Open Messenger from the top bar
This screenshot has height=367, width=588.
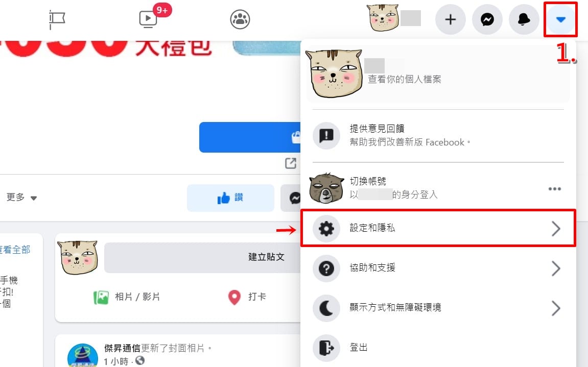pos(487,19)
